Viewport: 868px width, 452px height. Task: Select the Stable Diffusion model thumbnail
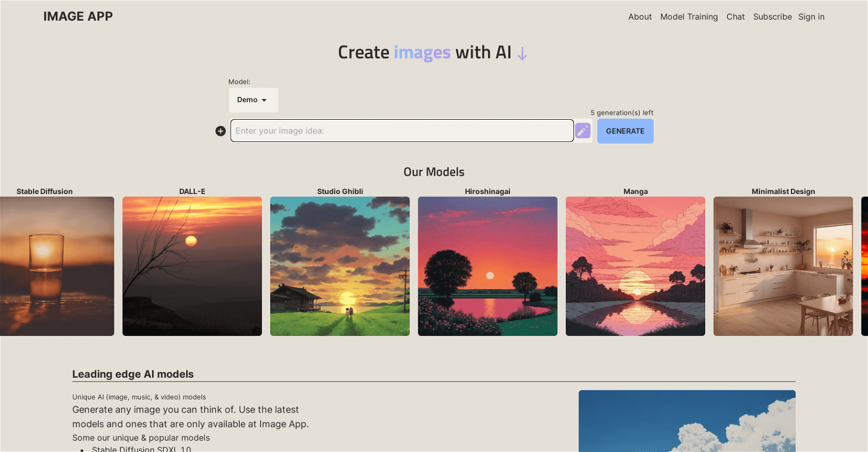point(56,266)
